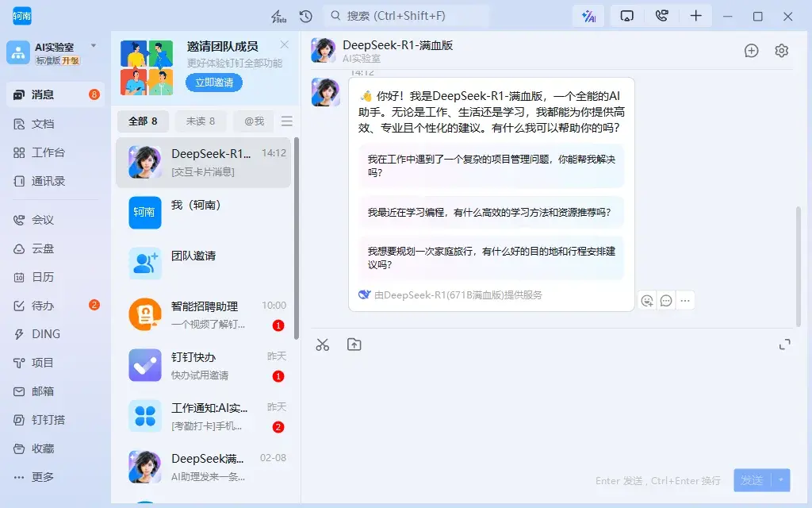Reply to the message with speech bubble icon
Viewport: 812px width, 508px height.
(666, 301)
